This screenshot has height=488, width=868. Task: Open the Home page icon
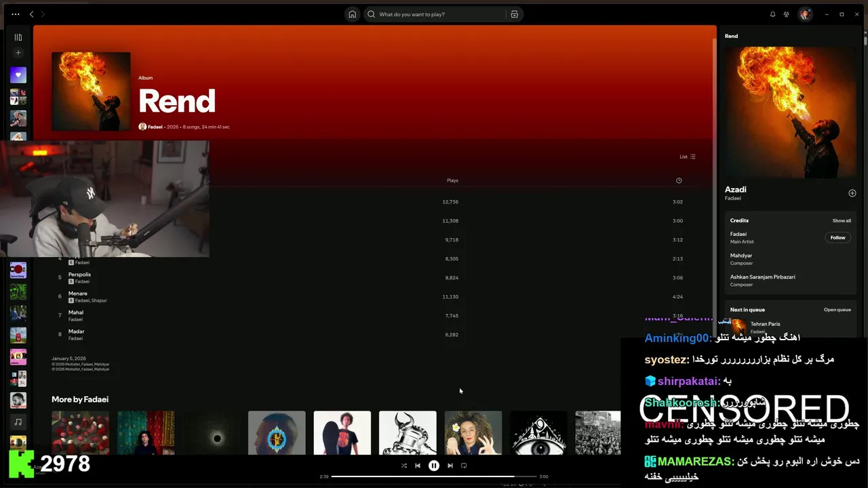coord(352,14)
